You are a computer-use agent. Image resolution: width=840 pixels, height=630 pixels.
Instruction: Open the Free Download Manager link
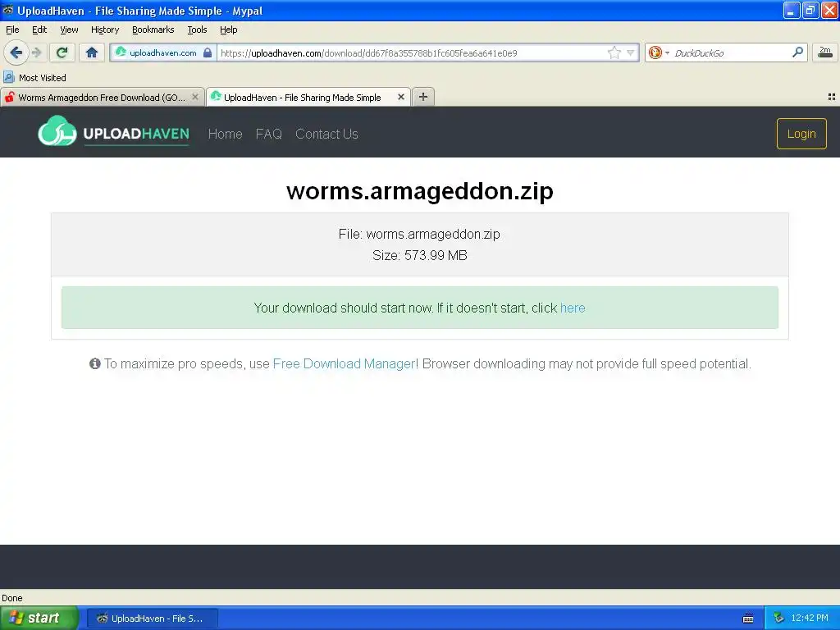[345, 363]
